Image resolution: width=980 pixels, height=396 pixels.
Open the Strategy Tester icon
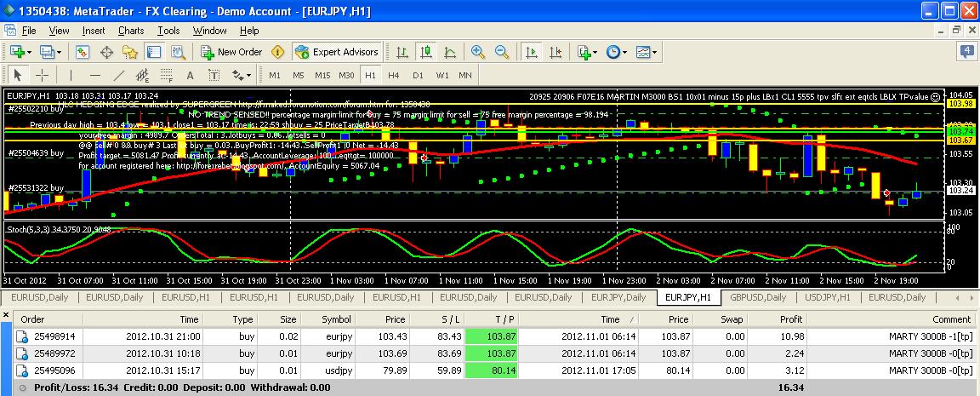click(178, 52)
